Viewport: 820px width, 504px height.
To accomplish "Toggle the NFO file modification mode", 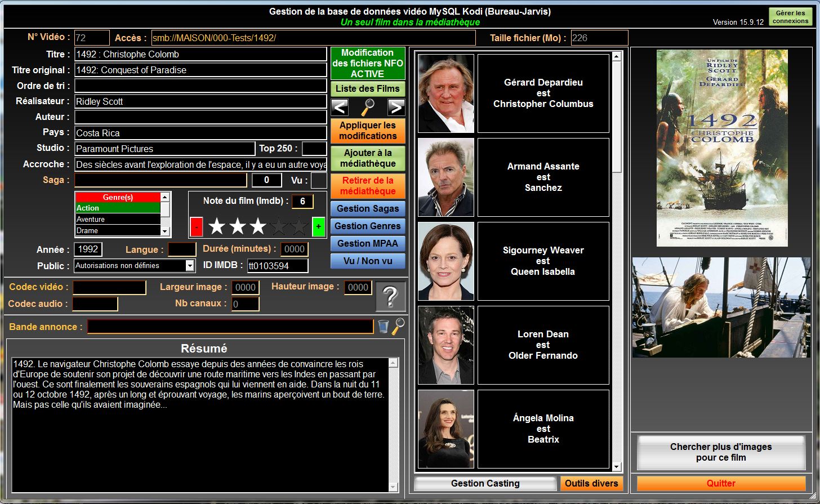I will 368,63.
